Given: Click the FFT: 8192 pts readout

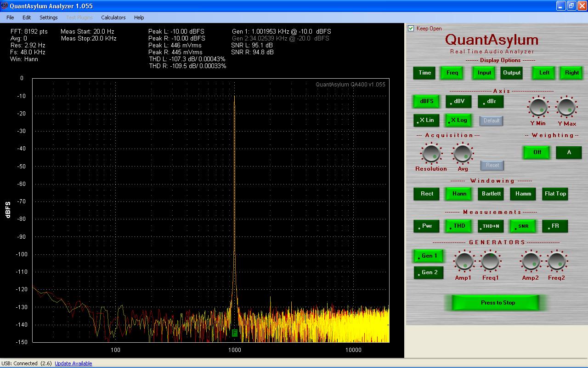Looking at the screenshot, I should click(x=29, y=31).
